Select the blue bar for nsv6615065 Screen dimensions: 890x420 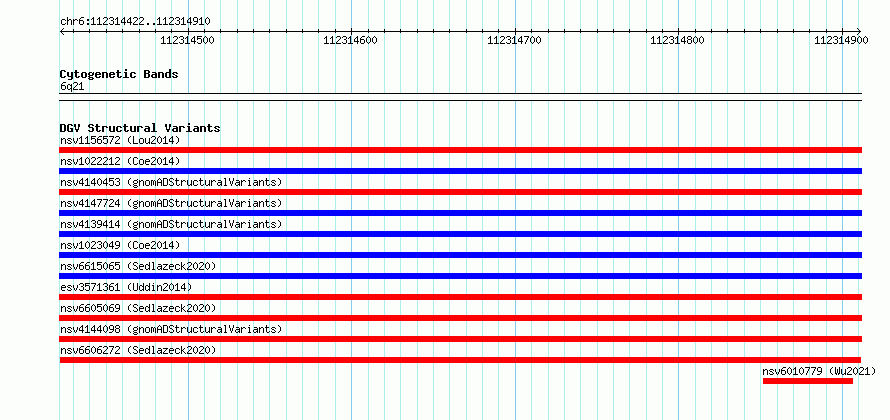click(x=461, y=276)
